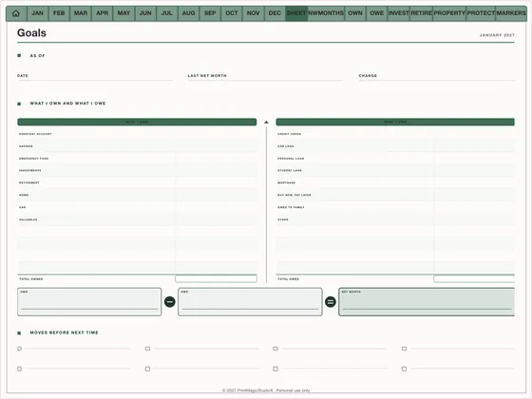532x399 pixels.
Task: Select the AUG tab
Action: click(188, 13)
